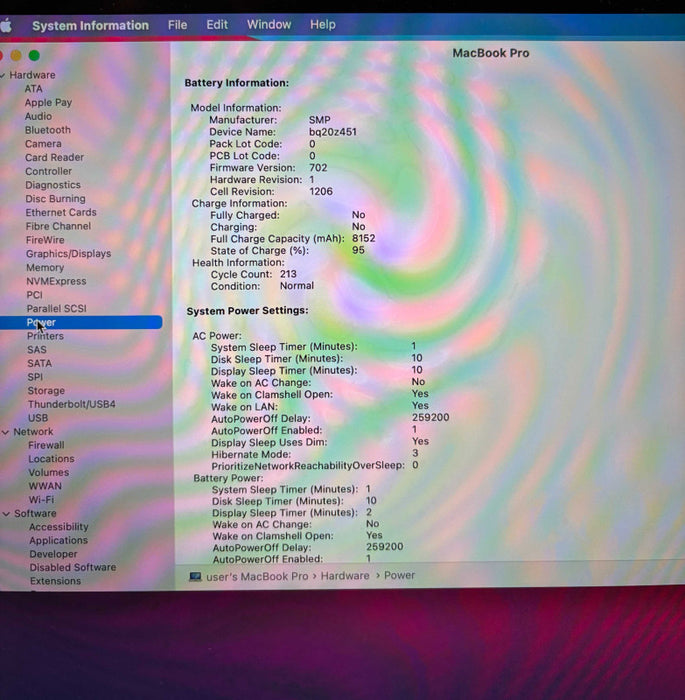Select Parallel SCSI in the sidebar
The width and height of the screenshot is (685, 700).
(56, 308)
